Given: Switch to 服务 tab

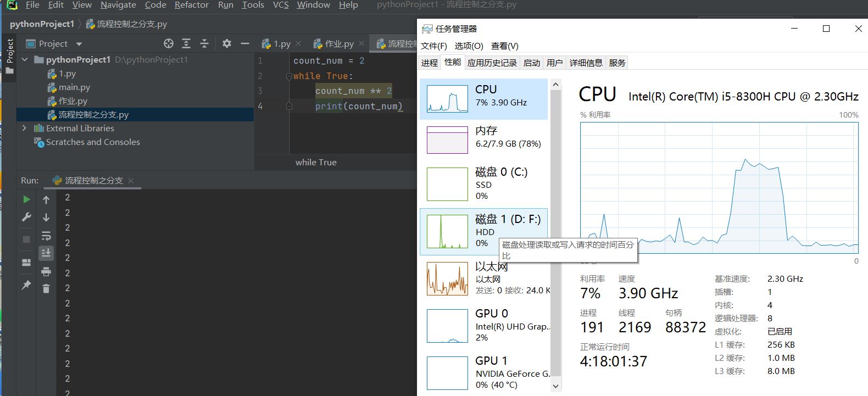Looking at the screenshot, I should pos(617,63).
